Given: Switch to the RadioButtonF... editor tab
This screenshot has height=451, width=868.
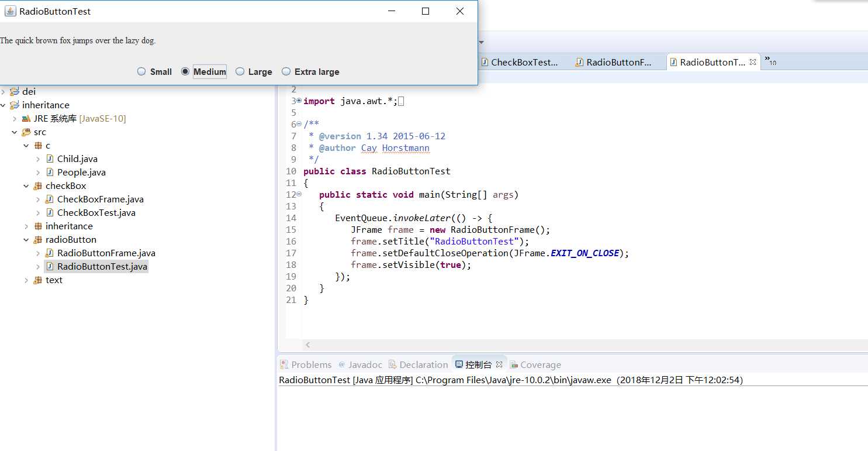Looking at the screenshot, I should (615, 62).
